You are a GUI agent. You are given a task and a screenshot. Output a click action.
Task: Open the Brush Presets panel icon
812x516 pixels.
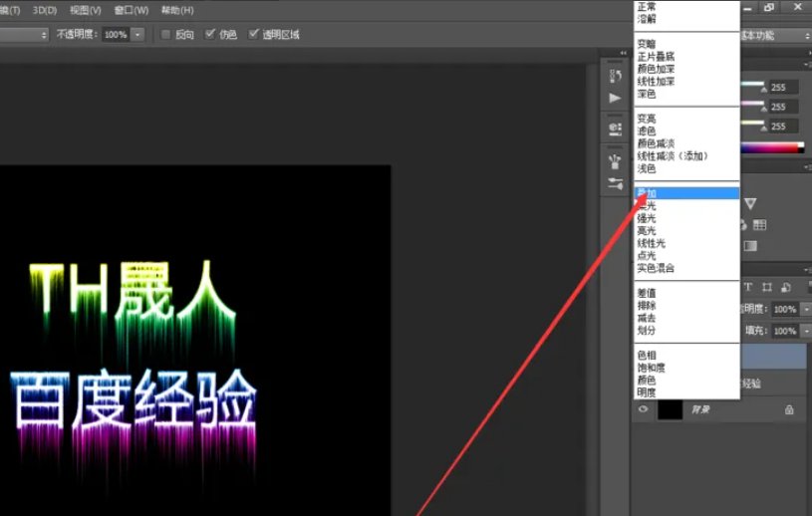(x=615, y=161)
